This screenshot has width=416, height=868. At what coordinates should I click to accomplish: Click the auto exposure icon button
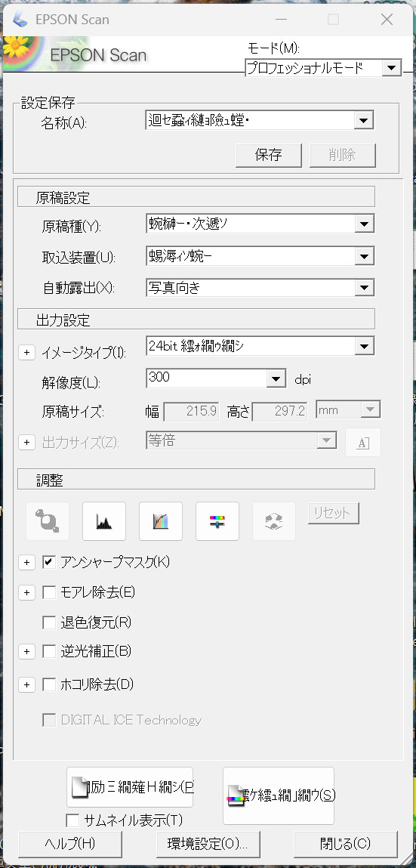tap(48, 521)
